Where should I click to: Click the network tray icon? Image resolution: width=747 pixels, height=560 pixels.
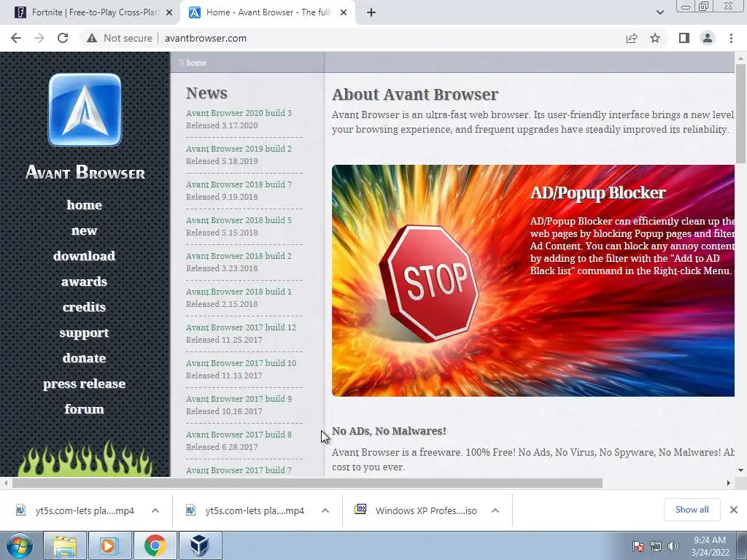(656, 546)
